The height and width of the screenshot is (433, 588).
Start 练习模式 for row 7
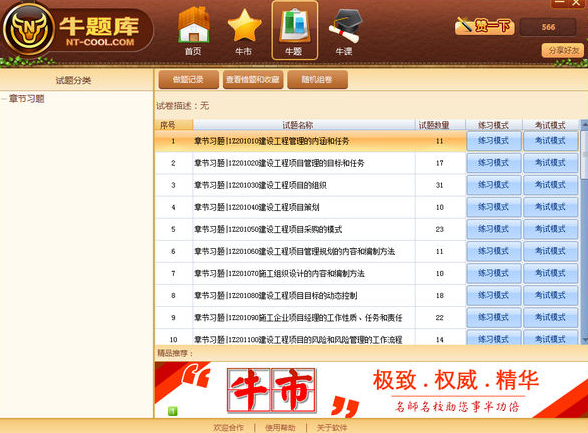(x=494, y=273)
